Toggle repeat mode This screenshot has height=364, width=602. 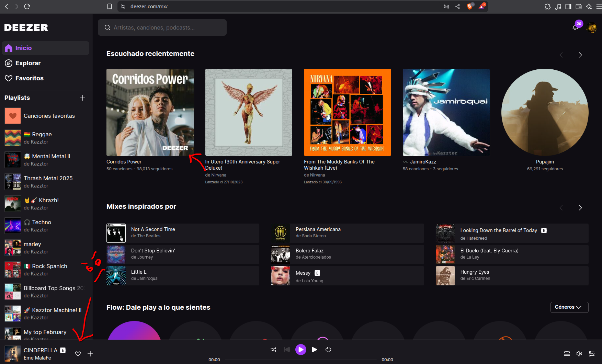point(328,350)
